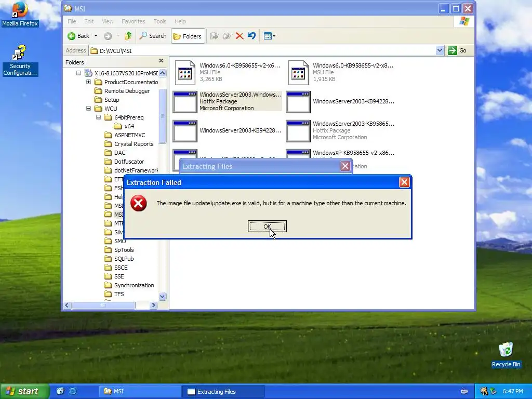532x399 pixels.
Task: Collapse the 64bitPrereq folder node
Action: tap(98, 117)
